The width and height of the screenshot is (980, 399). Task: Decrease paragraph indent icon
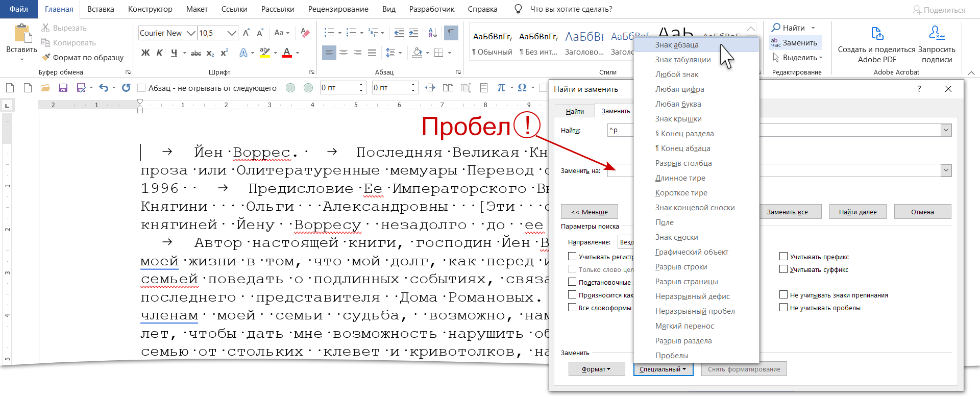click(399, 33)
